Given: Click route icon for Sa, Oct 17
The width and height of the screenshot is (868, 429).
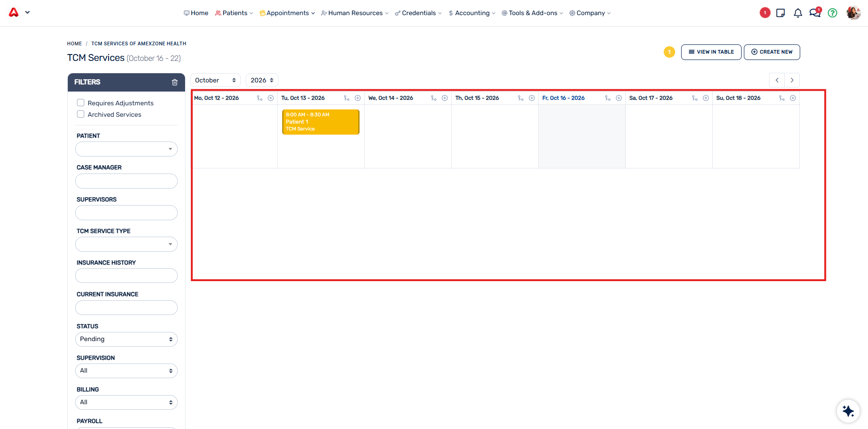Looking at the screenshot, I should [695, 98].
